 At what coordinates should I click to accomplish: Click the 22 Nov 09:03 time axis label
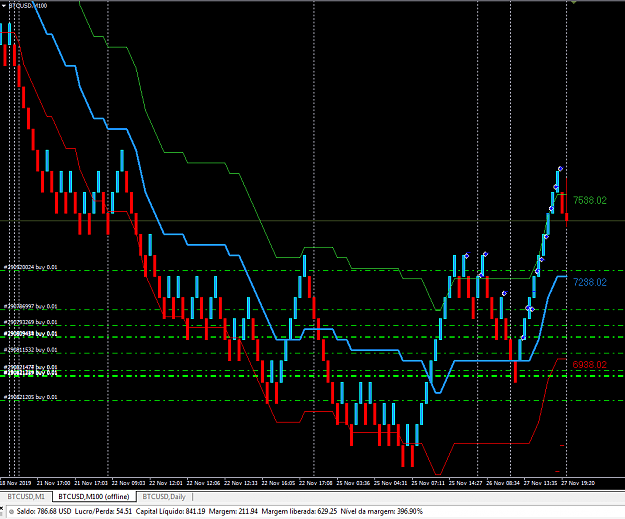[x=128, y=483]
